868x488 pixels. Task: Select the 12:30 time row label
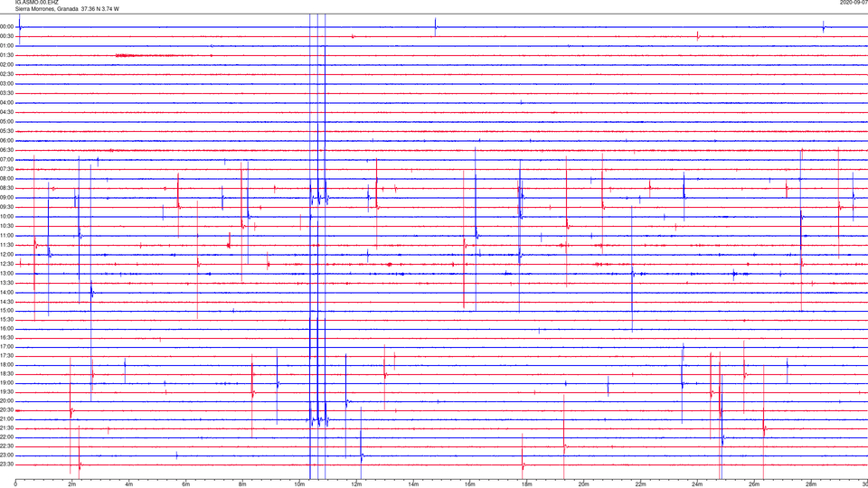pos(7,264)
